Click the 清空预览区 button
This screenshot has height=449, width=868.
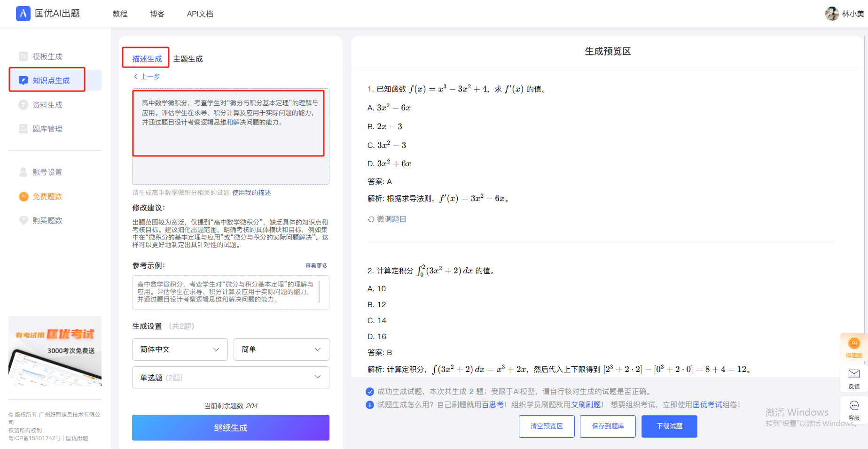pyautogui.click(x=547, y=426)
